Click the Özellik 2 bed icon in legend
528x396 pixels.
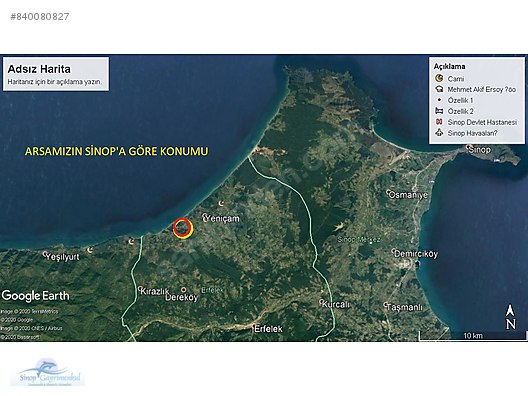coord(439,111)
